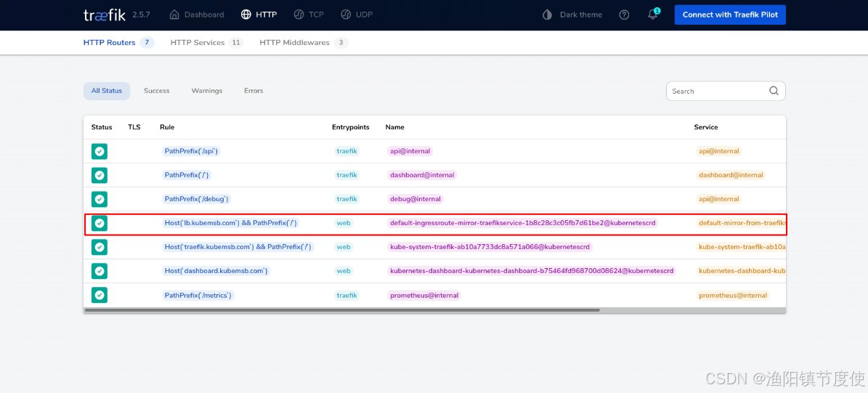Open the TCP section
The image size is (868, 393).
coord(308,15)
